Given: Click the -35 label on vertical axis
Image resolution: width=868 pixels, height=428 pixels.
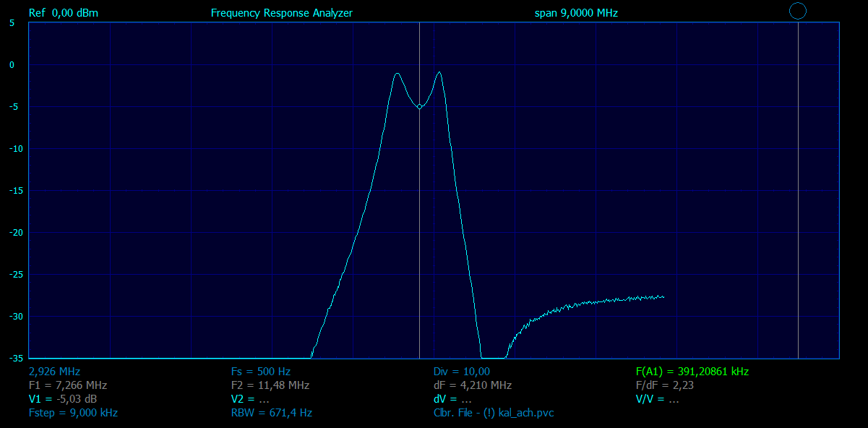Looking at the screenshot, I should click(x=14, y=359).
